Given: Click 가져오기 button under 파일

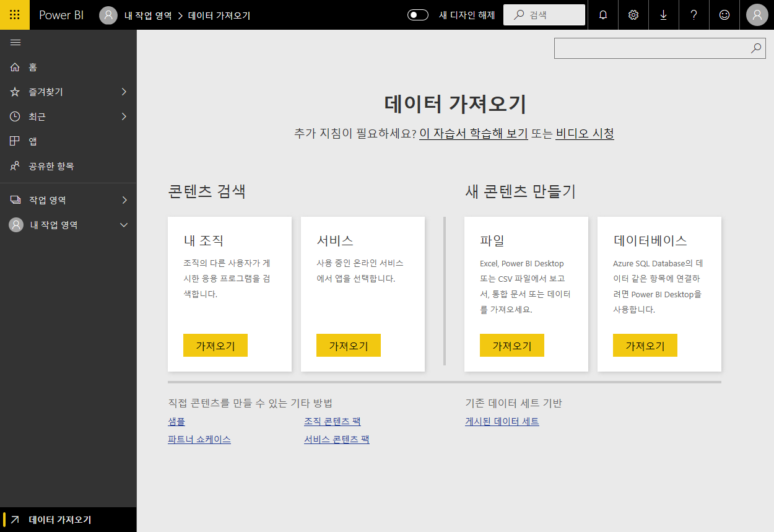Looking at the screenshot, I should pos(512,346).
